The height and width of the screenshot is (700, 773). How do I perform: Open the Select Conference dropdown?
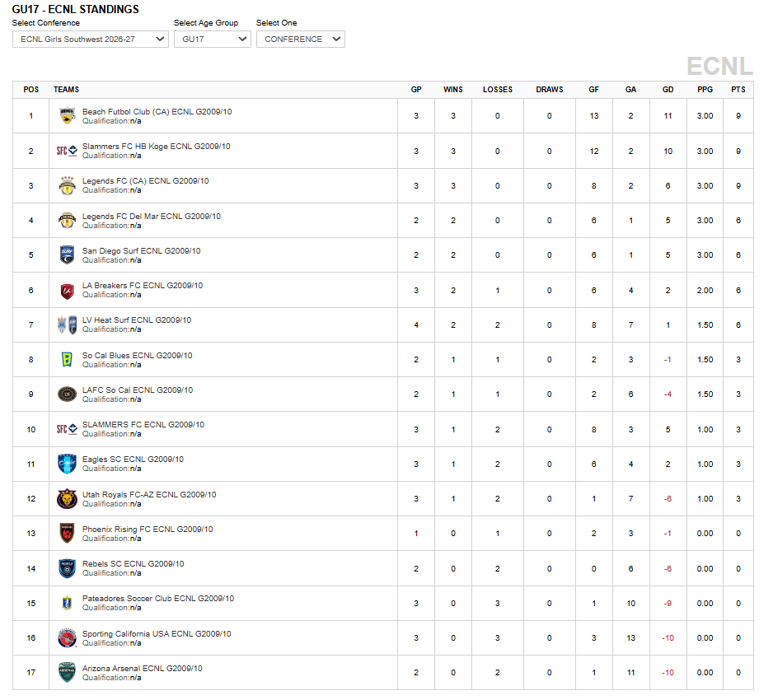tap(91, 39)
